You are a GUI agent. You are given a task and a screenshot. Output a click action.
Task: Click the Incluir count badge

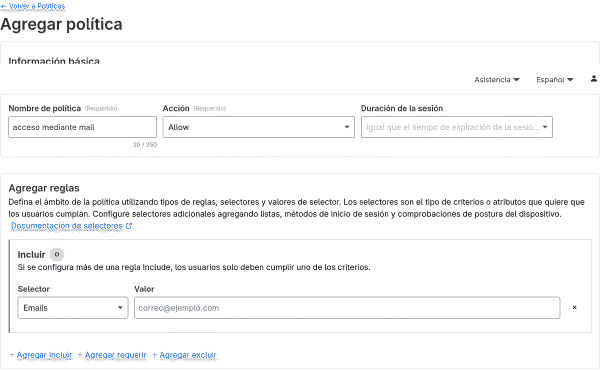click(x=57, y=254)
